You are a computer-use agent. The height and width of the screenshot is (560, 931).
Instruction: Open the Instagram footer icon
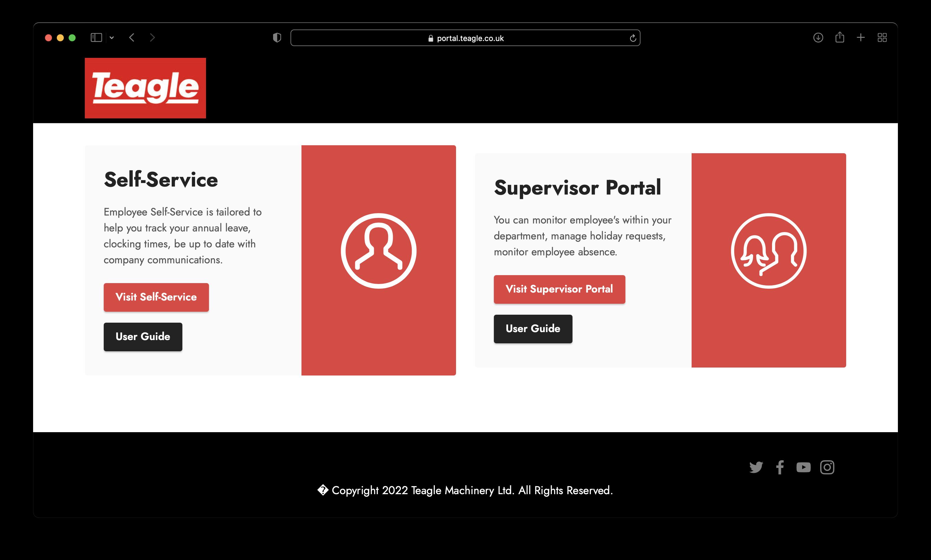(x=827, y=467)
